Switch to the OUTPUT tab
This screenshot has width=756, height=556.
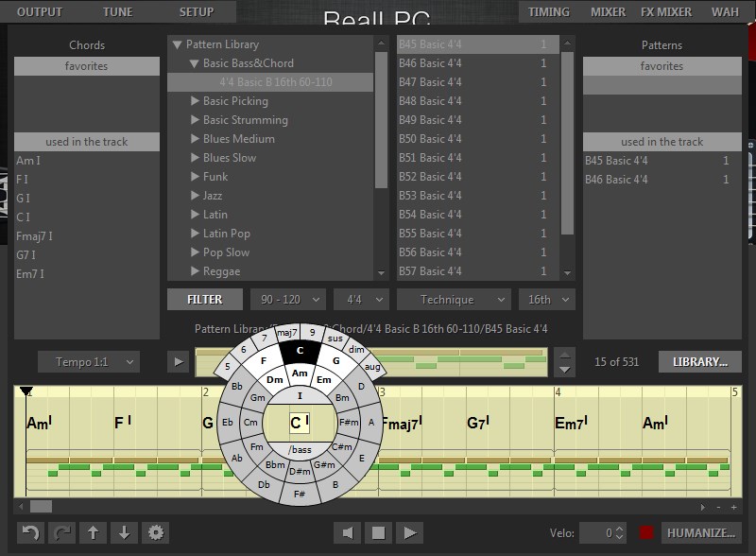tap(40, 11)
